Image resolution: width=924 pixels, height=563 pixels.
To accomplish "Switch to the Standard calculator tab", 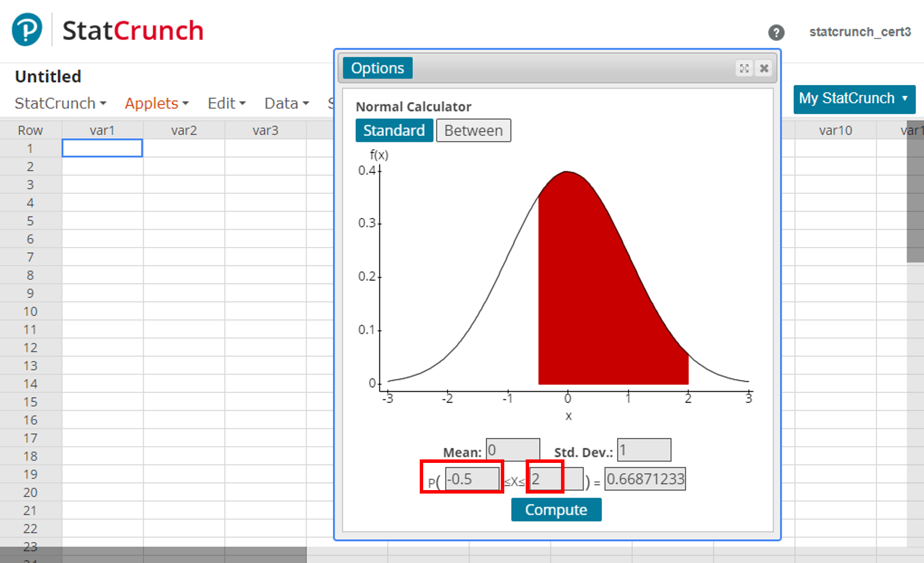I will 394,130.
